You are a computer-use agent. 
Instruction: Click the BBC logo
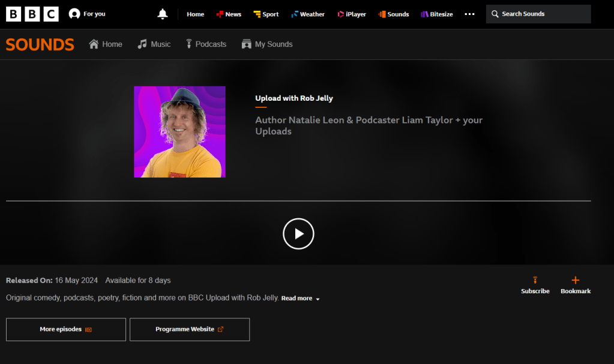point(32,14)
